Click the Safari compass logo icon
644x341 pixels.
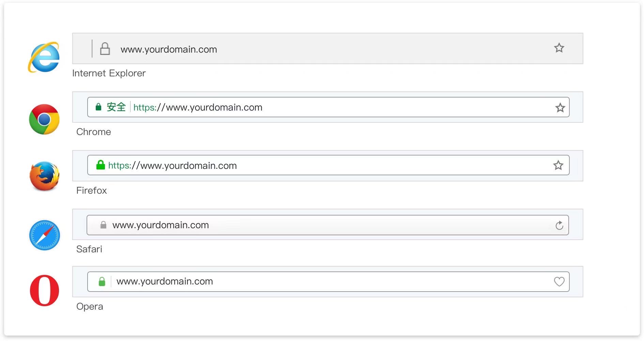45,235
